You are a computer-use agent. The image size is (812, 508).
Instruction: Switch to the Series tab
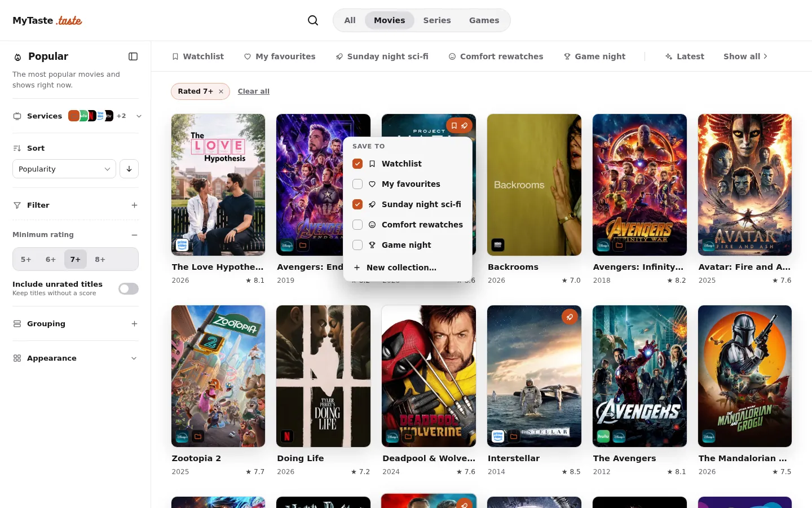(x=437, y=20)
